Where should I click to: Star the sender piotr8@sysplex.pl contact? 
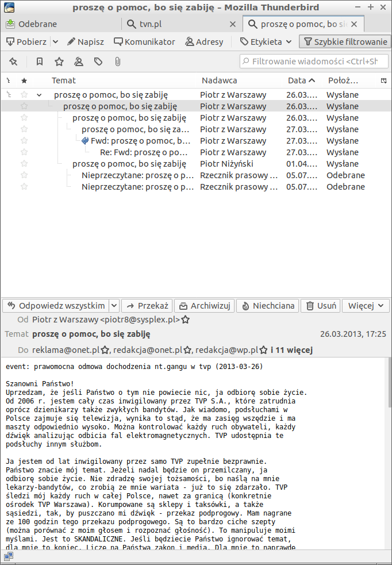click(x=185, y=320)
